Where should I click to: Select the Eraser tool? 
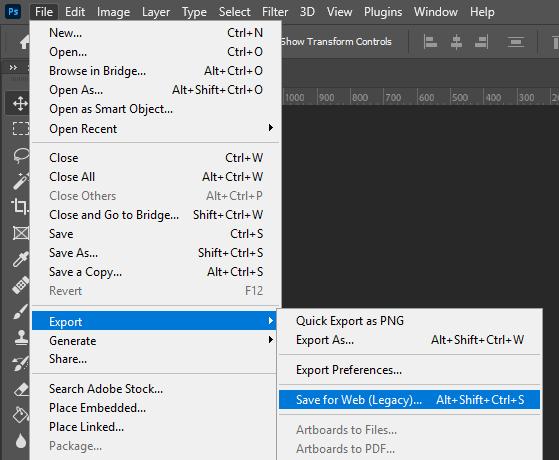coord(21,389)
